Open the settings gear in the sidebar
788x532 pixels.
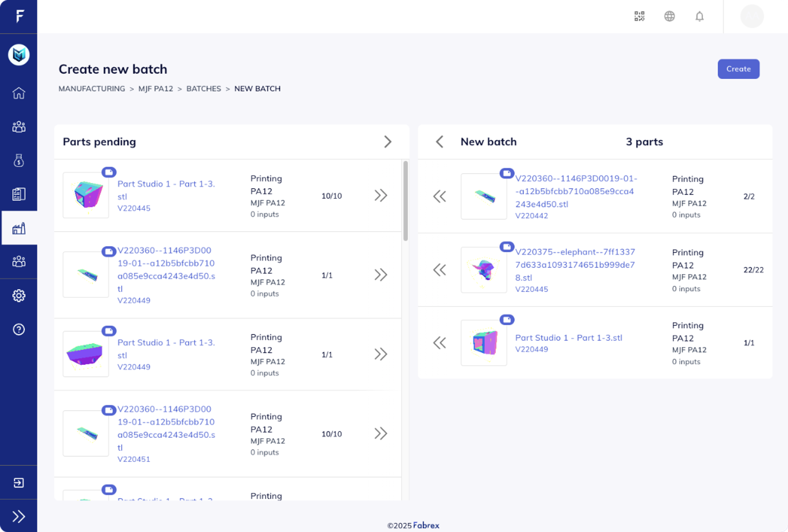tap(19, 296)
